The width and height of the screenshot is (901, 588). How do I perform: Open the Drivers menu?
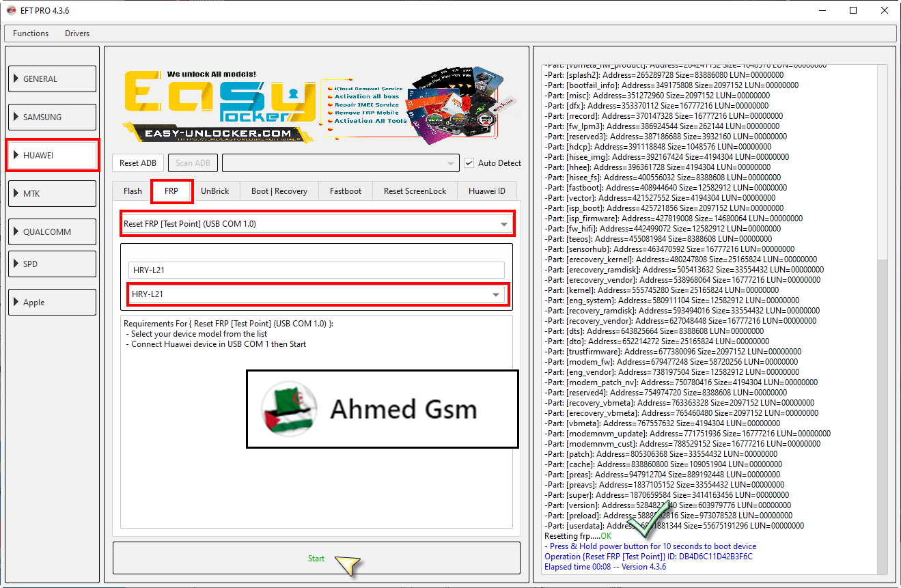pyautogui.click(x=77, y=33)
